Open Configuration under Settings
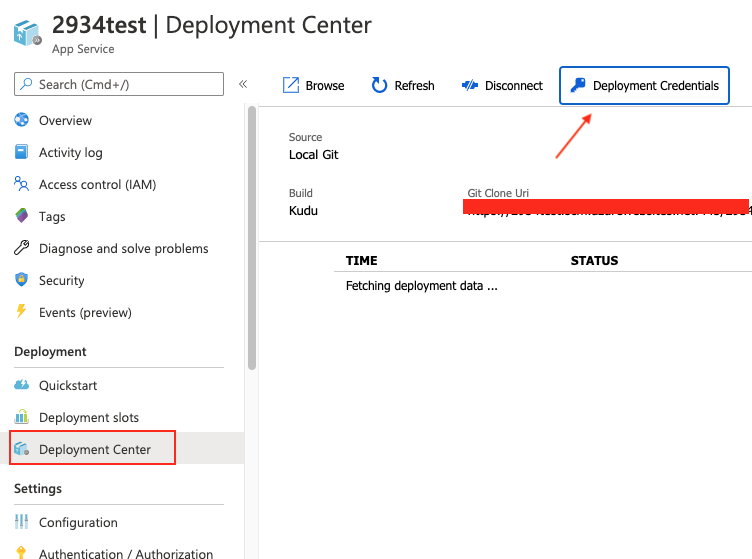Screen dimensions: 752x559 (78, 523)
